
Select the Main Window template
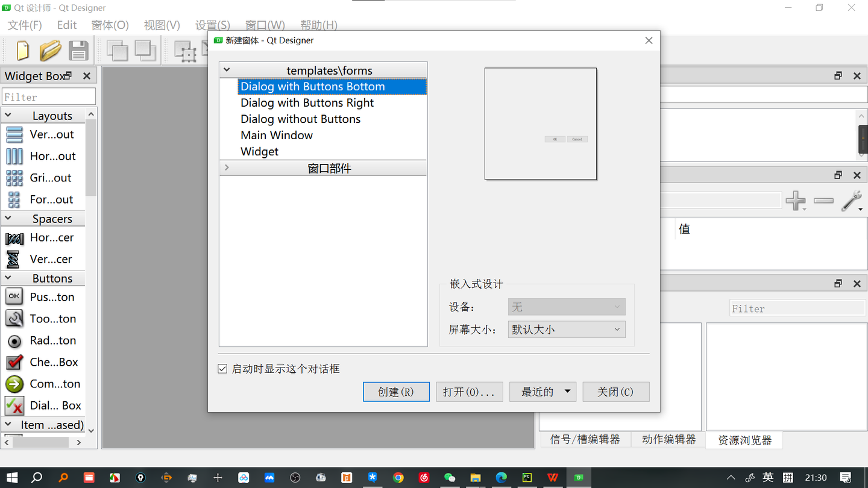[277, 135]
